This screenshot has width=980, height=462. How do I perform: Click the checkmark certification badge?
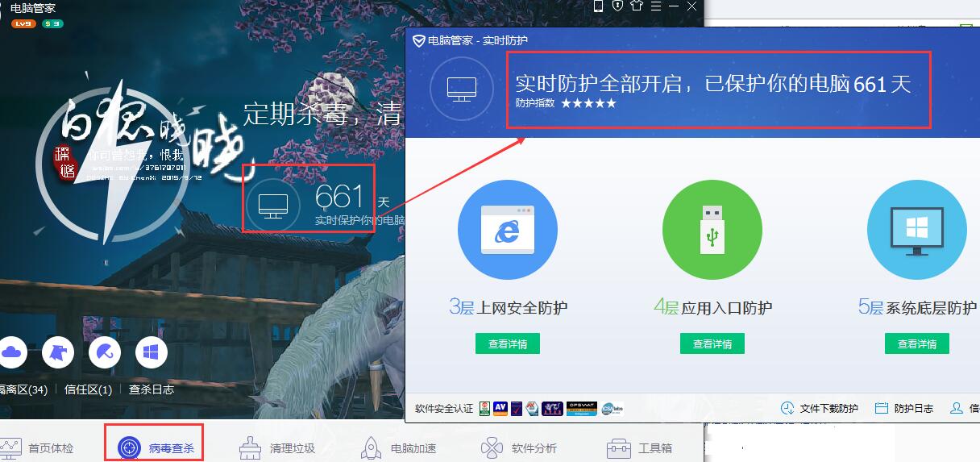(517, 409)
